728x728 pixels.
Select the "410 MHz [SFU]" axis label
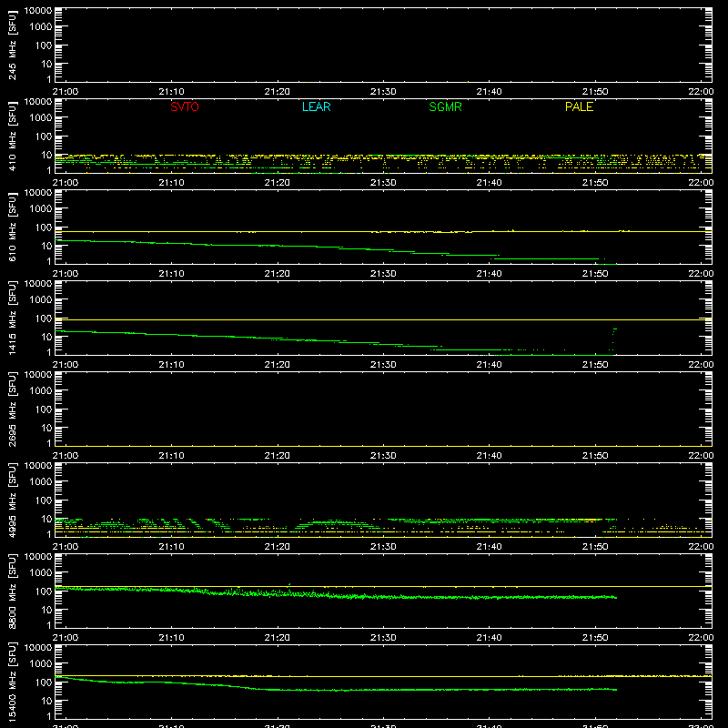coord(13,136)
